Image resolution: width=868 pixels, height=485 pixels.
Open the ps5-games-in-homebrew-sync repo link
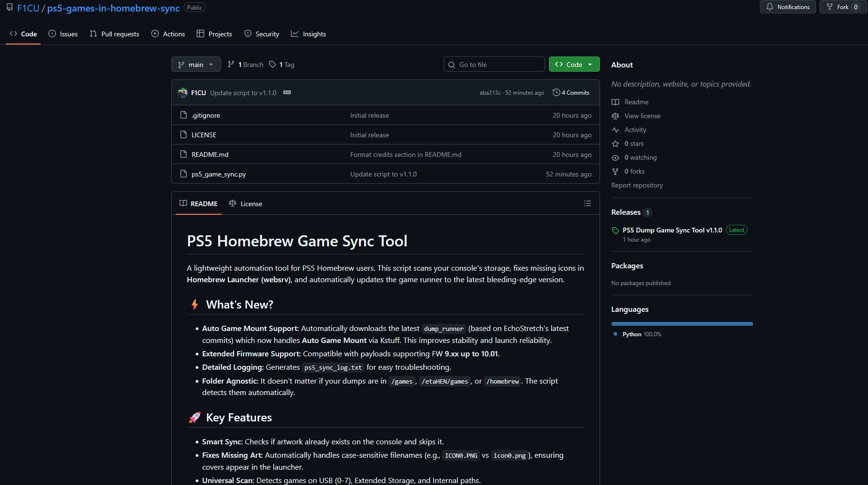(x=113, y=8)
